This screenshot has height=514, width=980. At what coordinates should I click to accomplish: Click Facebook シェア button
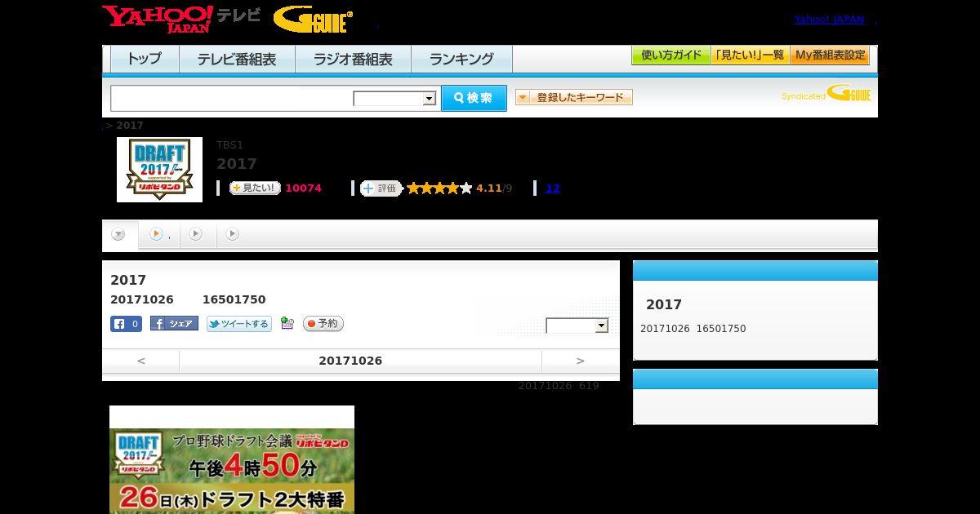(x=174, y=324)
